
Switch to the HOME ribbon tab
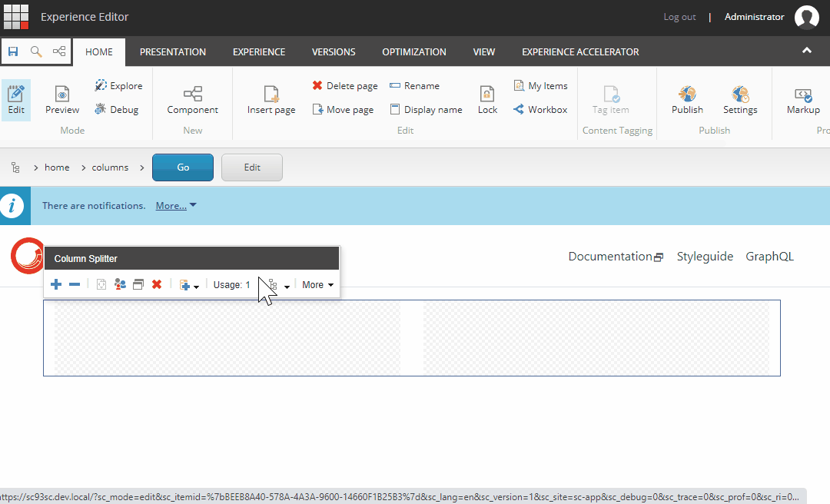(99, 52)
